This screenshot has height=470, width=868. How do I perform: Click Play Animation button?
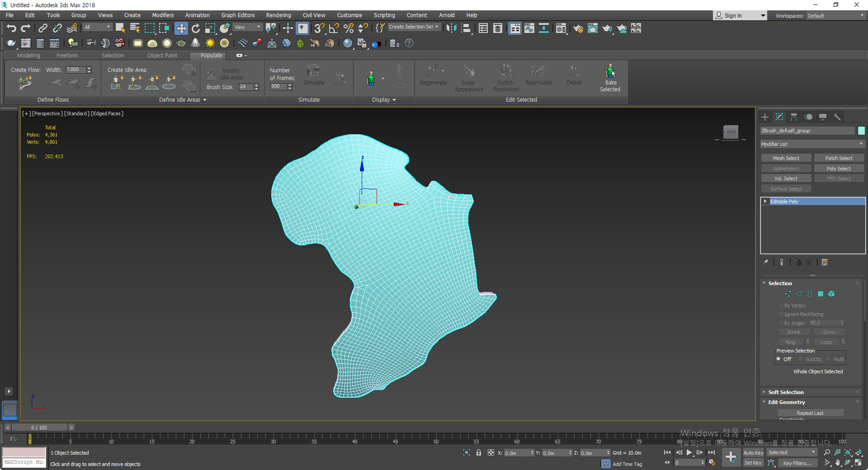coord(689,452)
